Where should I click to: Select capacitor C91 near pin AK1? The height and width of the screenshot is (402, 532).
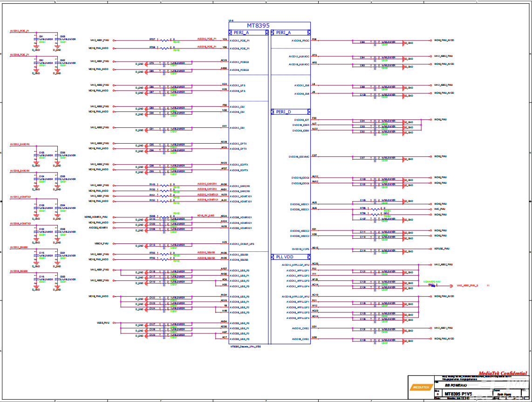164,129
